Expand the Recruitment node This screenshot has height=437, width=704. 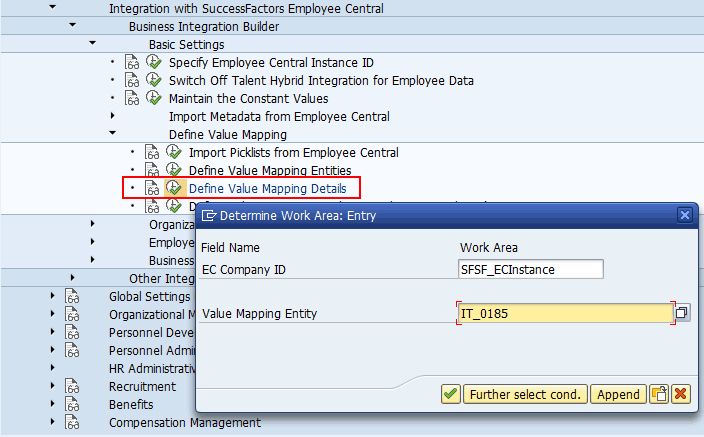[53, 387]
